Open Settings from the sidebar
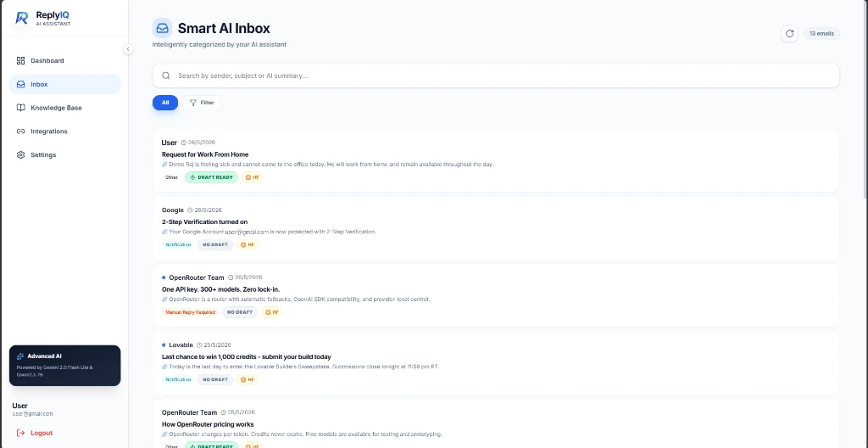The width and height of the screenshot is (868, 448). 64,154
